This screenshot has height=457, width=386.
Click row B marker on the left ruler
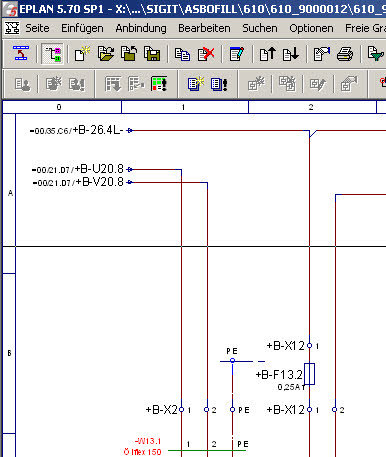point(9,353)
